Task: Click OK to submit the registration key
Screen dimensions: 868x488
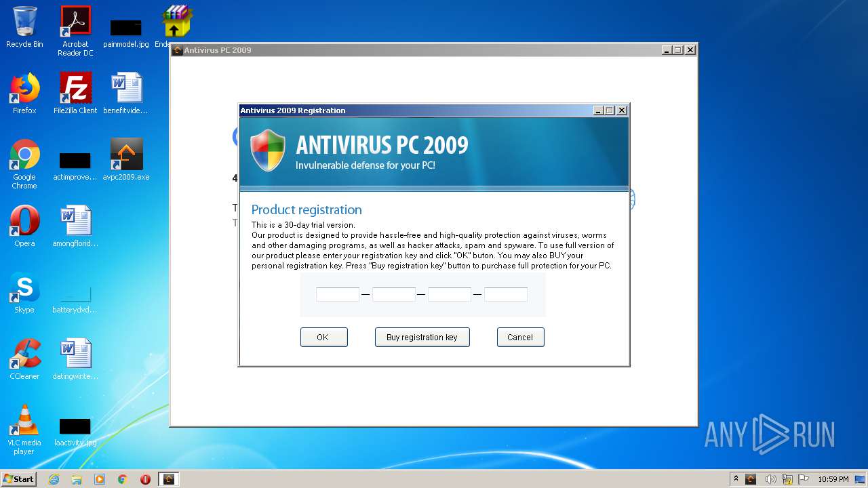Action: [x=323, y=337]
